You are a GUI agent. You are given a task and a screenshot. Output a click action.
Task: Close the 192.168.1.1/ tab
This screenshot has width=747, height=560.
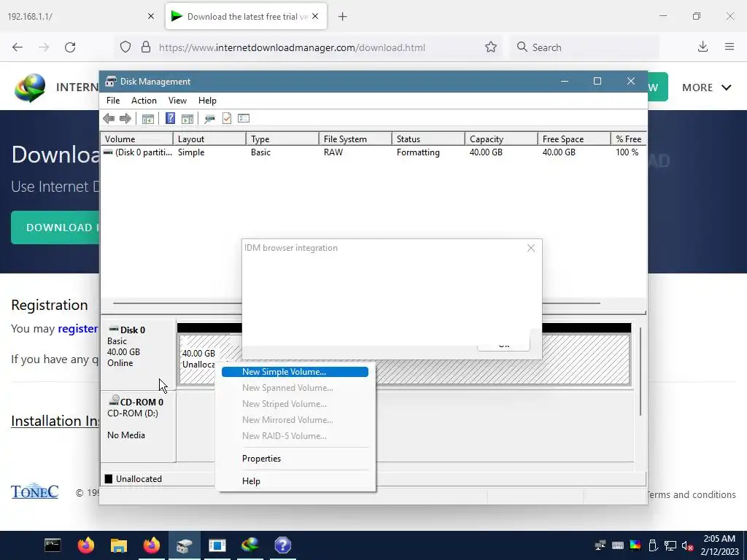[151, 16]
